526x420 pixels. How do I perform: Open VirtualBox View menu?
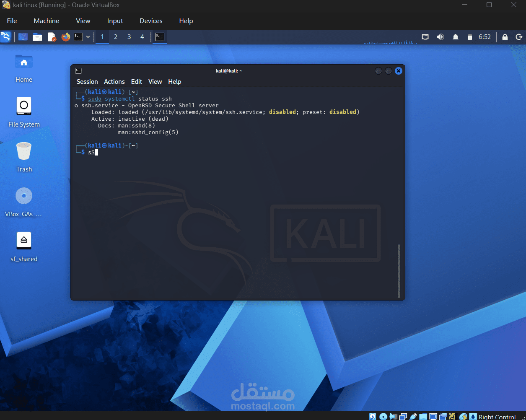[x=83, y=21]
